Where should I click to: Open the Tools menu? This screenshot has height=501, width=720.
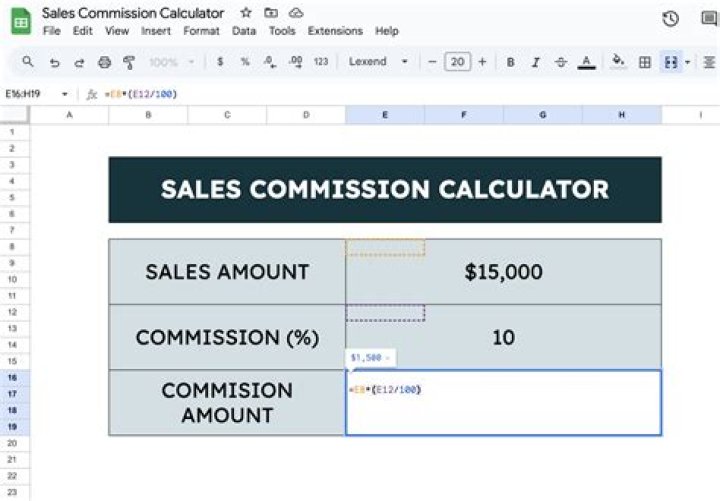(282, 31)
